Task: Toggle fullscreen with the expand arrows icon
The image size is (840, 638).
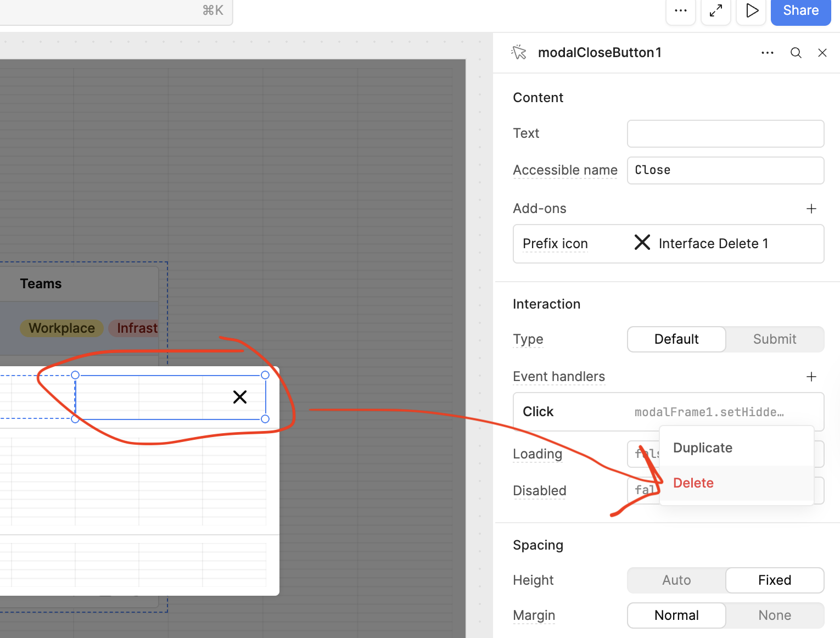Action: (x=715, y=10)
